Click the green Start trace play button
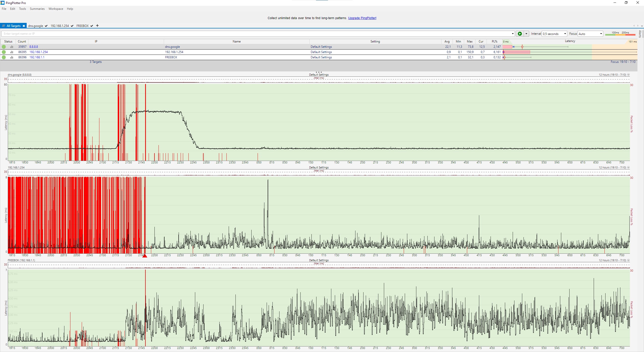644x352 pixels. [520, 34]
